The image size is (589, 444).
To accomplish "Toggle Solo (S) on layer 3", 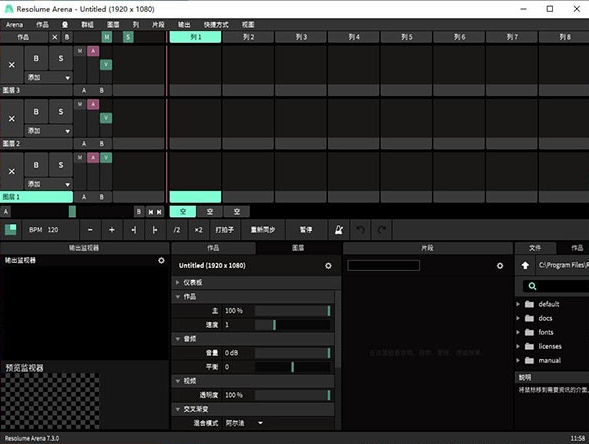I will tap(61, 58).
